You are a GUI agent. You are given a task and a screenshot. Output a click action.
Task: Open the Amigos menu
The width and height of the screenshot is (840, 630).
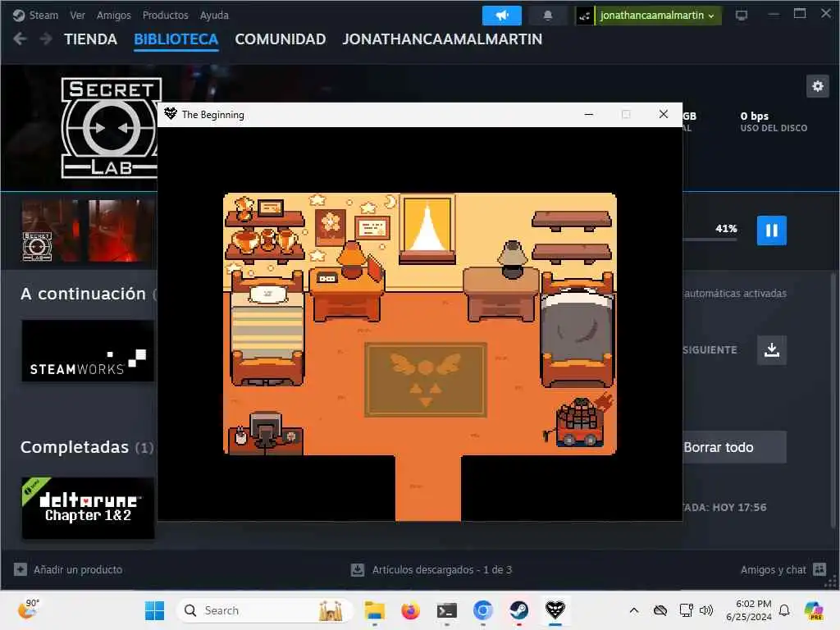(x=113, y=15)
